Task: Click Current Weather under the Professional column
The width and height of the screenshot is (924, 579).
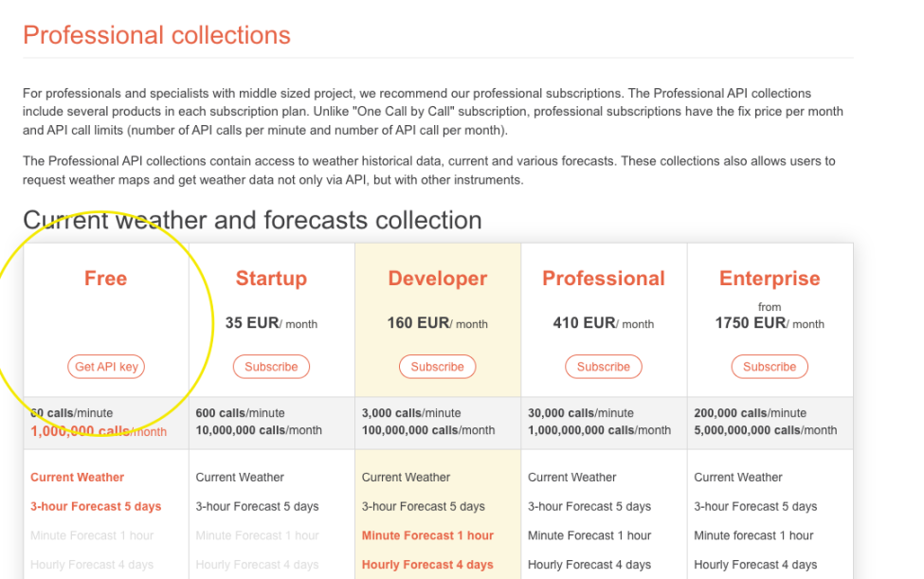Action: click(571, 477)
